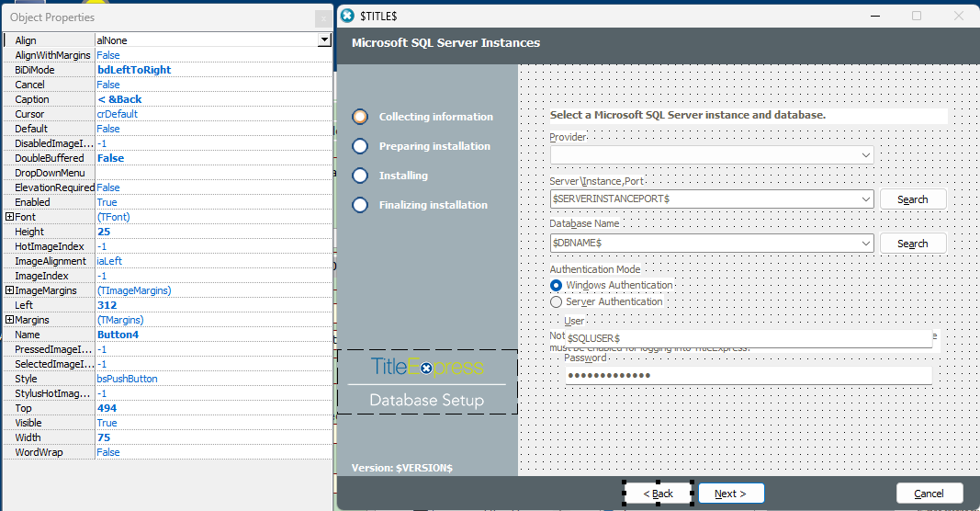Click the Password input field
980x511 pixels.
749,375
